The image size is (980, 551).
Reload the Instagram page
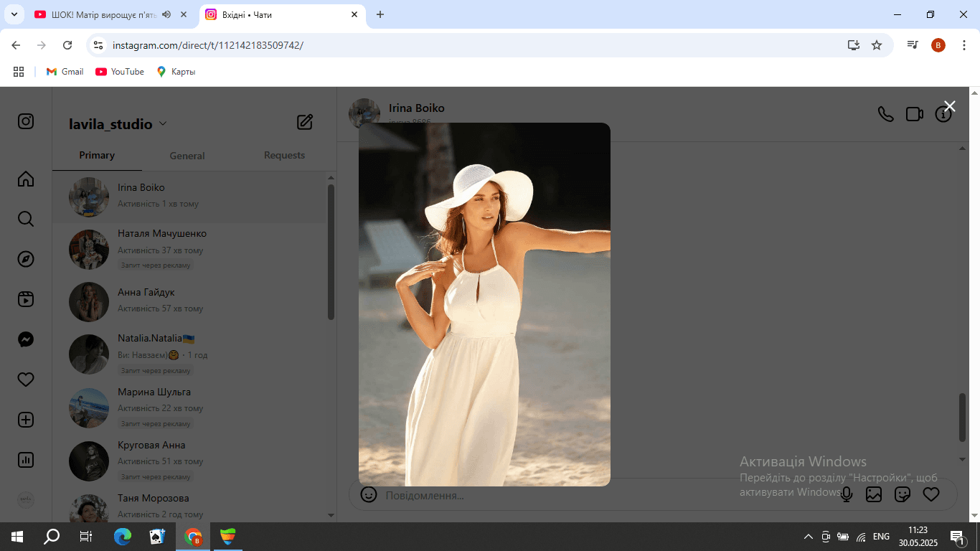tap(67, 45)
